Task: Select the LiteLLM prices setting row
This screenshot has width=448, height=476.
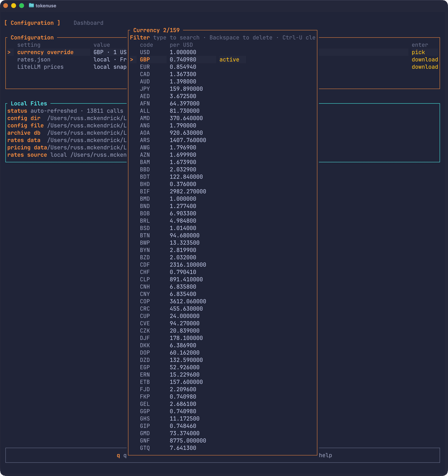Action: (67, 67)
